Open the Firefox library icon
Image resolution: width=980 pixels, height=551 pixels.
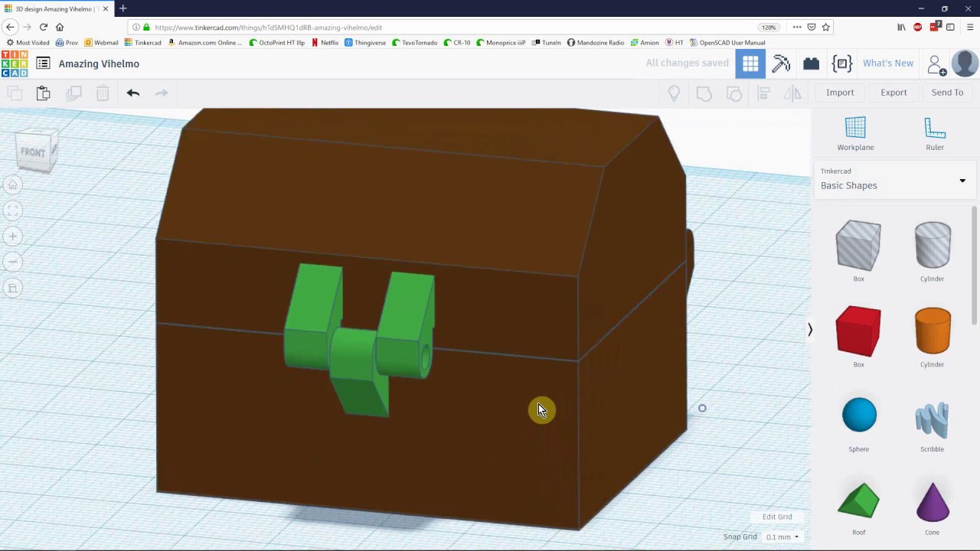pyautogui.click(x=901, y=27)
